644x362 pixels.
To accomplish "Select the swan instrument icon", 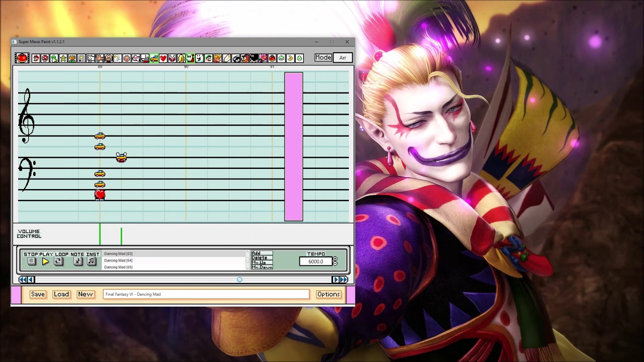I will [117, 58].
